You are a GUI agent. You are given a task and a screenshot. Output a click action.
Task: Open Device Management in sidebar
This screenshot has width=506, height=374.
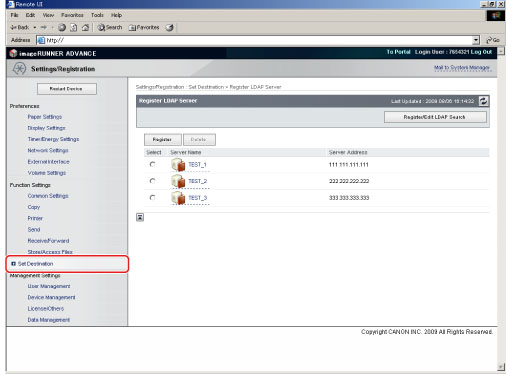(51, 297)
